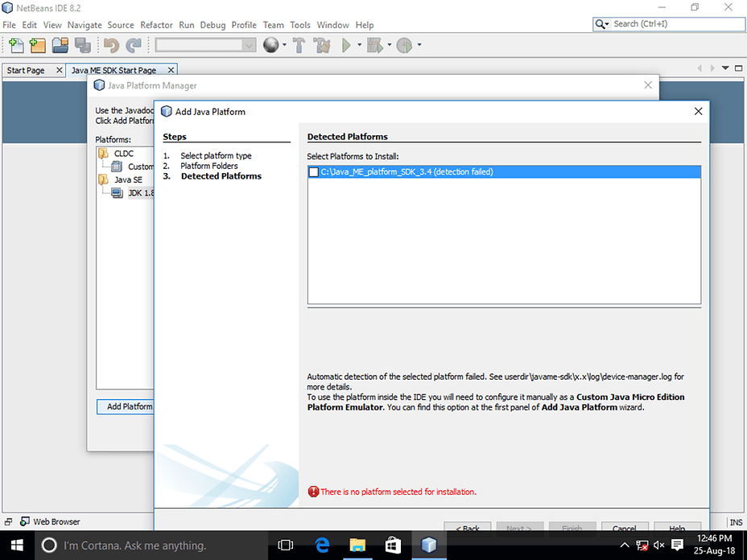This screenshot has height=560, width=747.
Task: Open the Action Center notifications icon
Action: pos(677,546)
